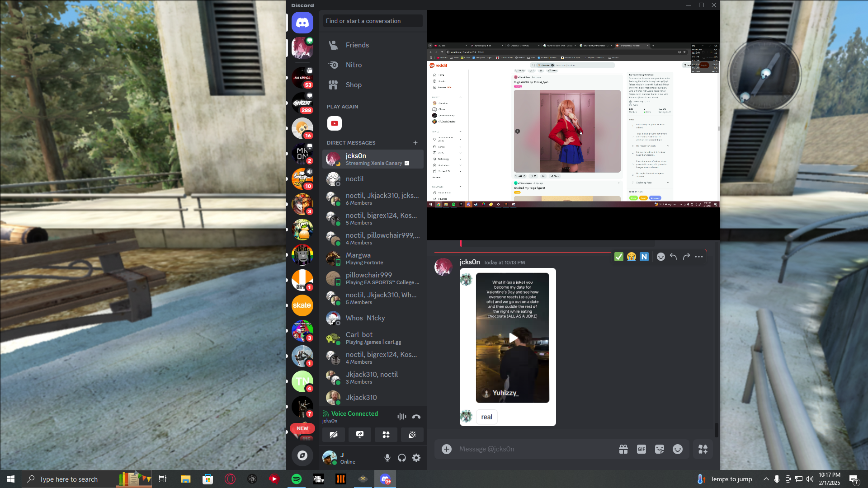This screenshot has width=868, height=488.
Task: Deafen audio with headphones icon
Action: [x=402, y=458]
